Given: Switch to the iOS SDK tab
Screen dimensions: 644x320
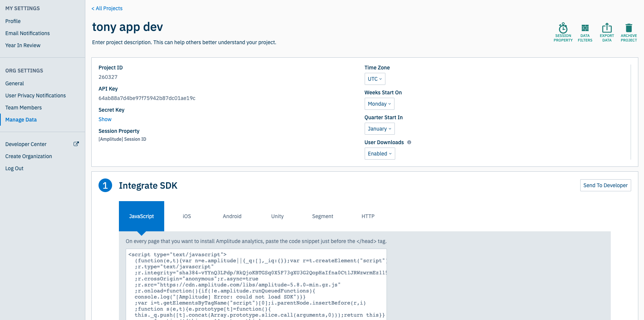Looking at the screenshot, I should point(187,216).
